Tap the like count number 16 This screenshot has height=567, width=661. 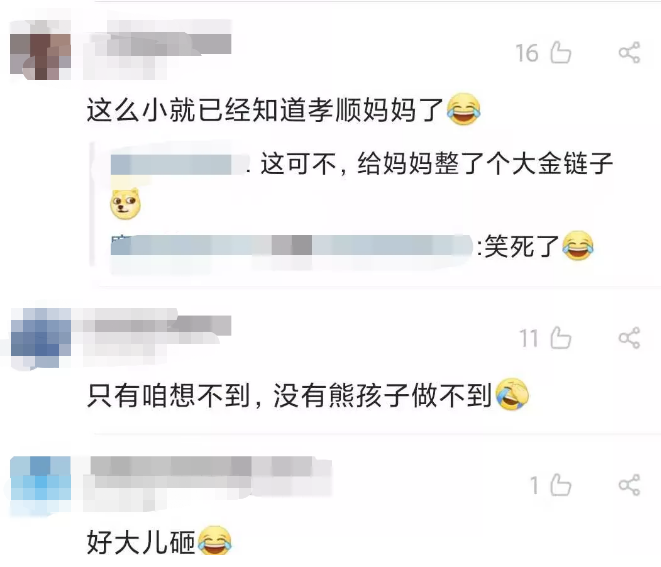pyautogui.click(x=527, y=53)
